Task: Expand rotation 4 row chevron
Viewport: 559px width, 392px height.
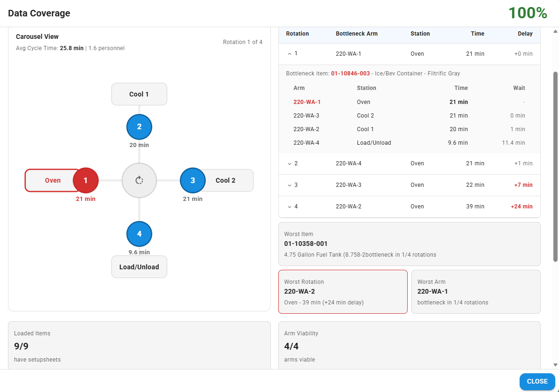Action: pyautogui.click(x=290, y=207)
